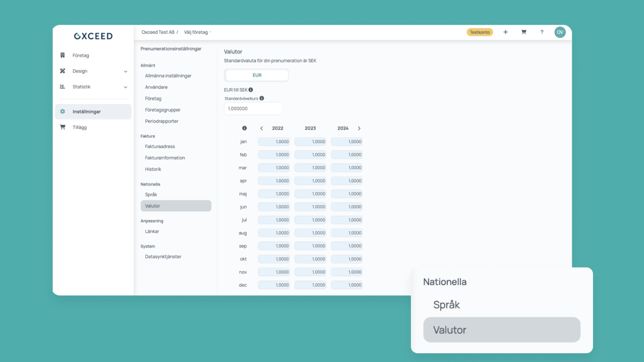Click Valutor in the enlarged callout
This screenshot has height=362, width=644.
(x=502, y=330)
